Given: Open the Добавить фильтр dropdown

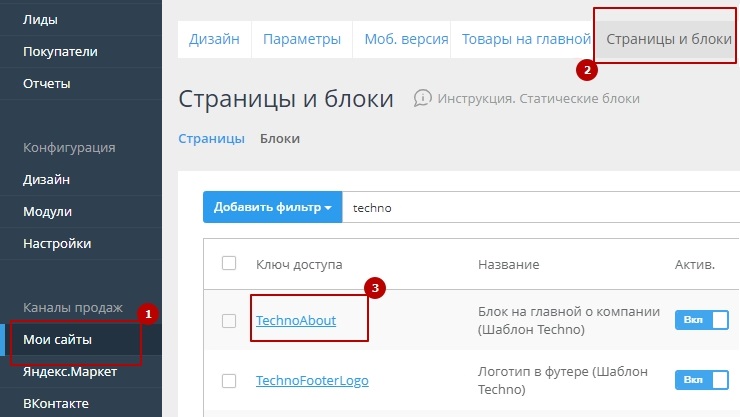Looking at the screenshot, I should point(272,208).
